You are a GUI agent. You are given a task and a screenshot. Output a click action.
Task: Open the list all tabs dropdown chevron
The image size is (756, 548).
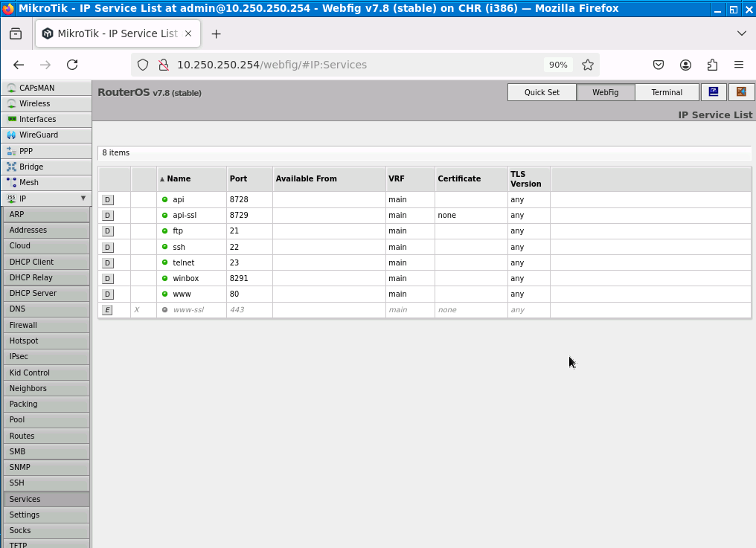pos(742,33)
